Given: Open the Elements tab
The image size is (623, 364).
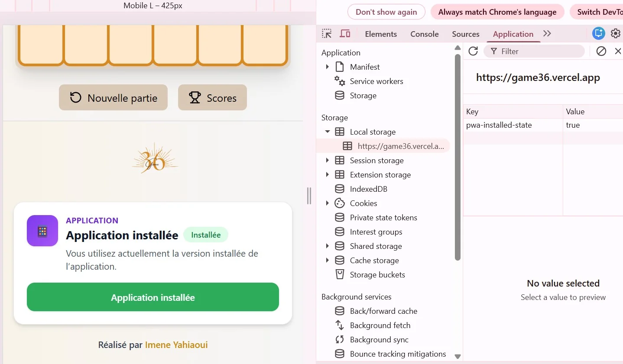Looking at the screenshot, I should 381,34.
